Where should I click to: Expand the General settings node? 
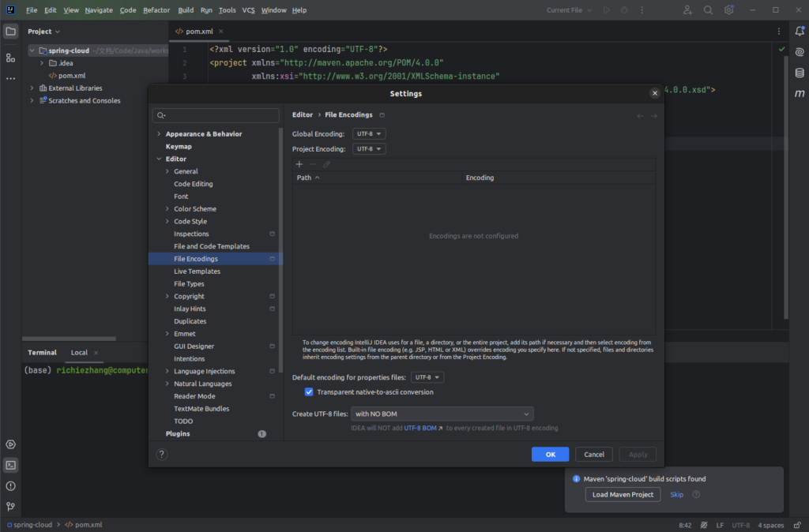[167, 171]
